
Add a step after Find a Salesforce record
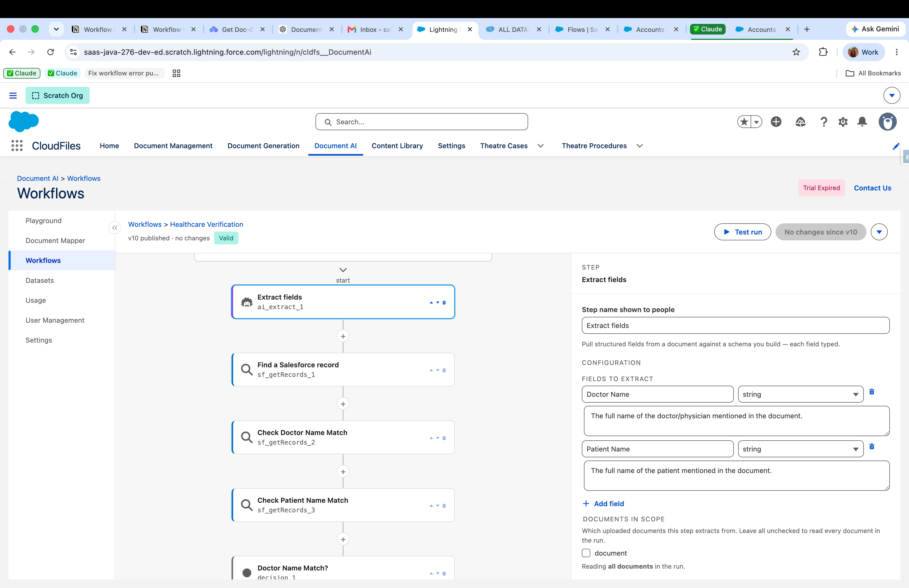tap(343, 404)
